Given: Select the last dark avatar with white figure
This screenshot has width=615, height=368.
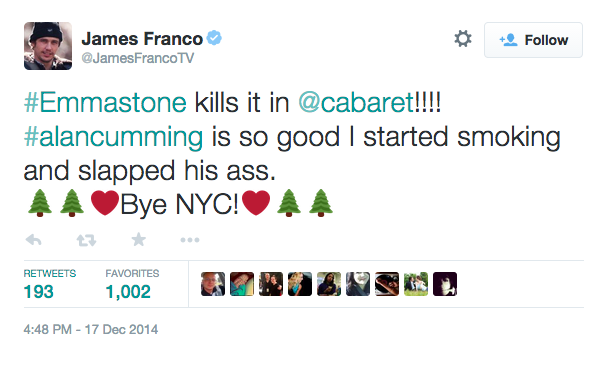Looking at the screenshot, I should click(445, 284).
